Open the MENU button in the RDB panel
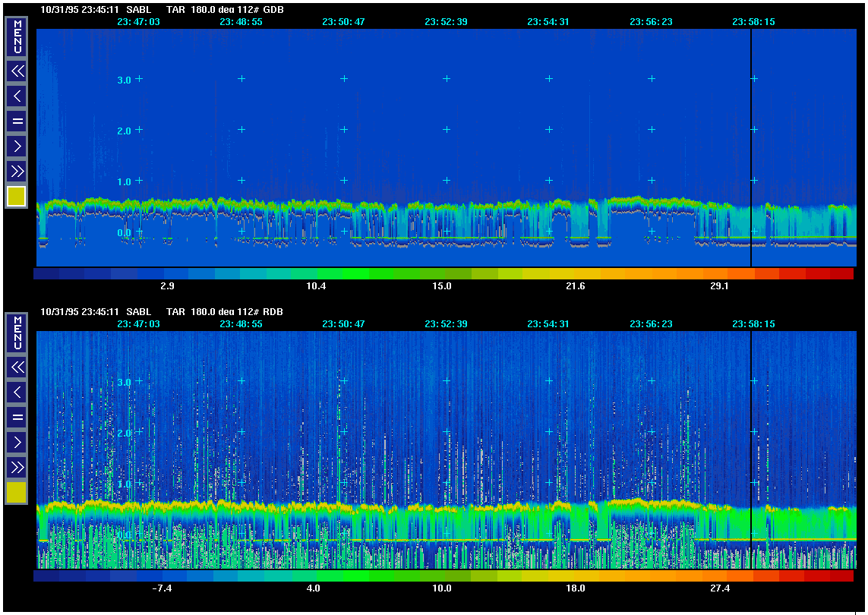868x615 pixels. (17, 333)
